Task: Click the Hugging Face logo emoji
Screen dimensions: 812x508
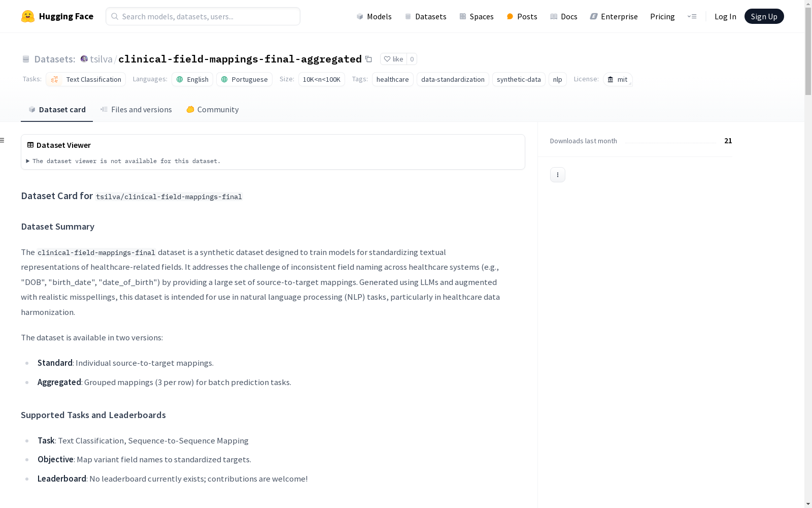Action: click(x=28, y=16)
